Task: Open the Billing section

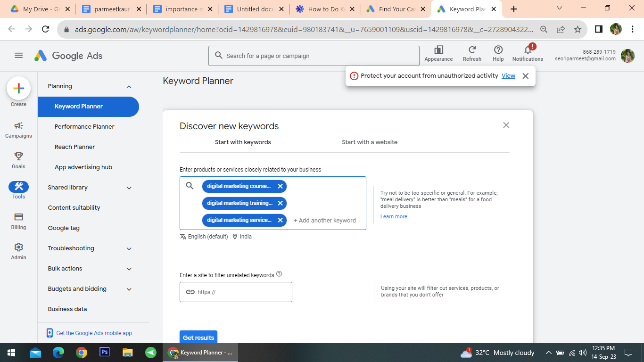Action: (x=18, y=221)
